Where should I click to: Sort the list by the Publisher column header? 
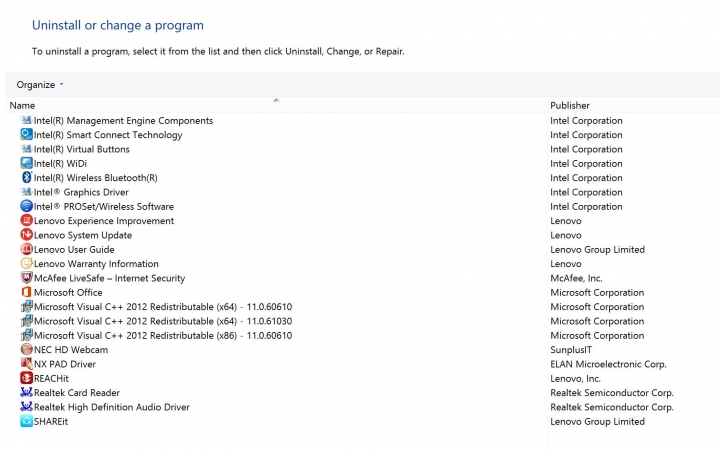pyautogui.click(x=570, y=105)
